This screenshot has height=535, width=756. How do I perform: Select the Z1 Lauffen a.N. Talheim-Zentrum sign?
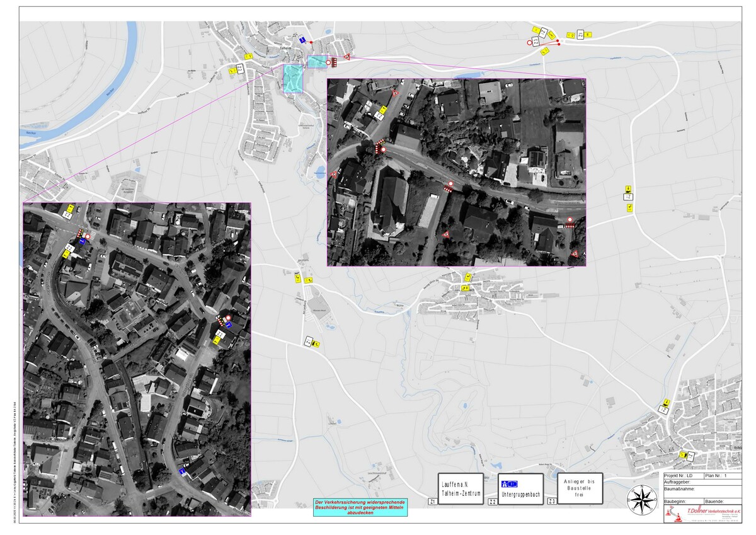tap(461, 489)
